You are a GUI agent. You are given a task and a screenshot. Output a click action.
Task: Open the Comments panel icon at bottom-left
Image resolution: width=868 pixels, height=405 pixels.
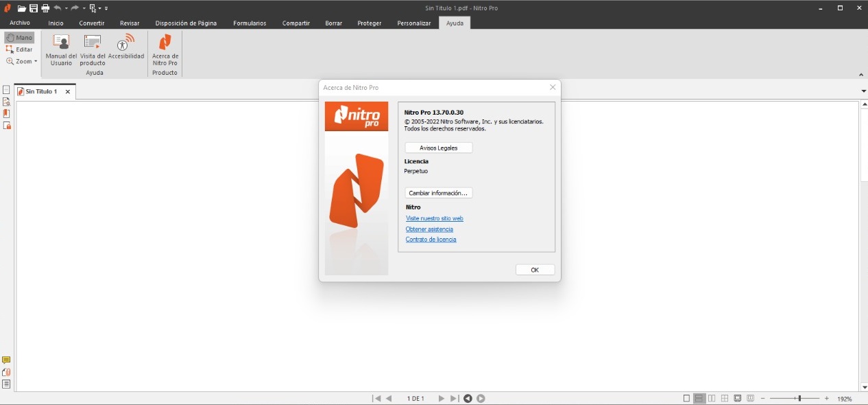pos(6,360)
